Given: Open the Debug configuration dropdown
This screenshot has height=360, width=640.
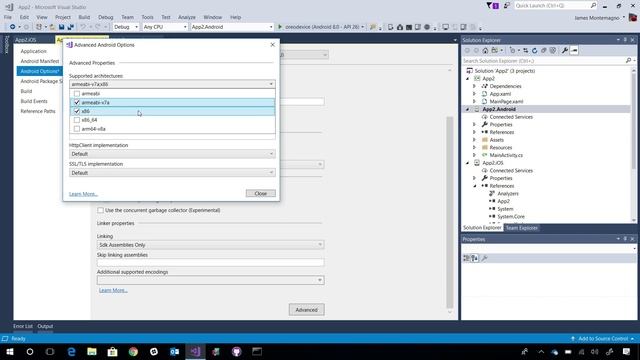Looking at the screenshot, I should pyautogui.click(x=126, y=27).
